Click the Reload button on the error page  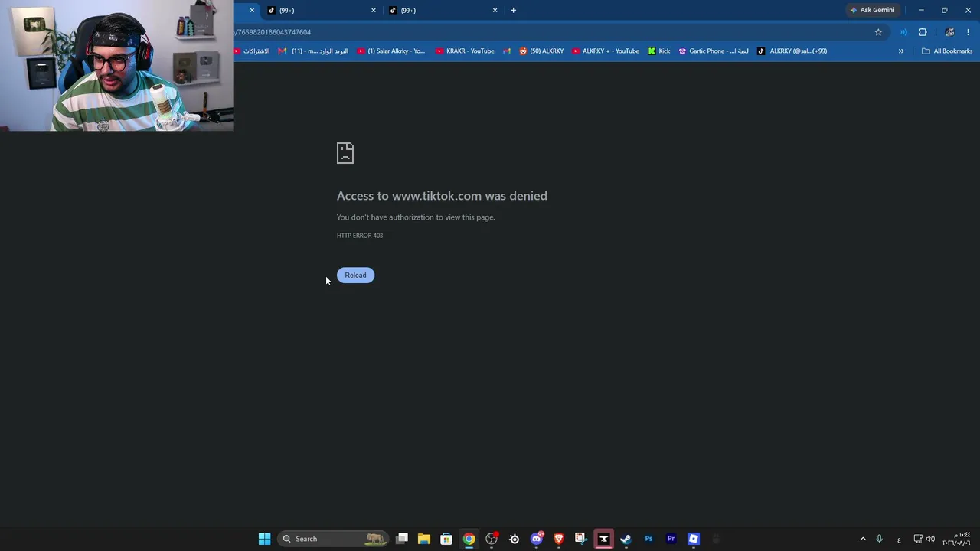tap(355, 275)
